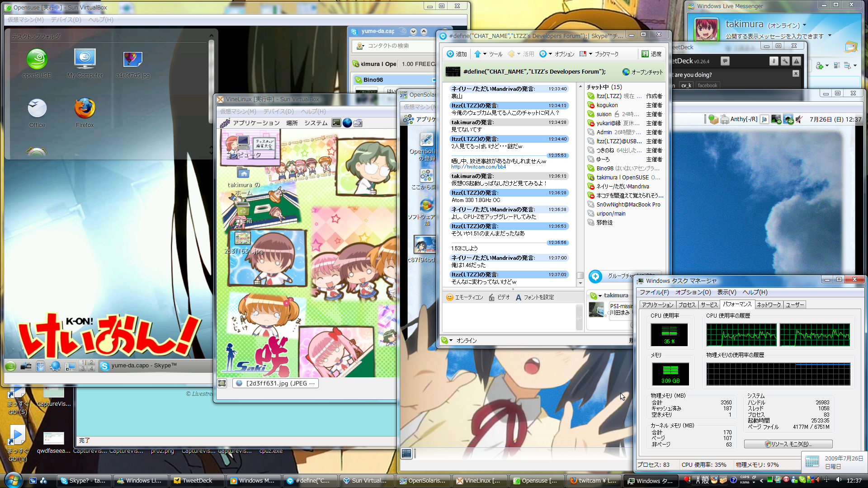Click the Windows Start orb
The width and height of the screenshot is (868, 488).
tap(13, 480)
